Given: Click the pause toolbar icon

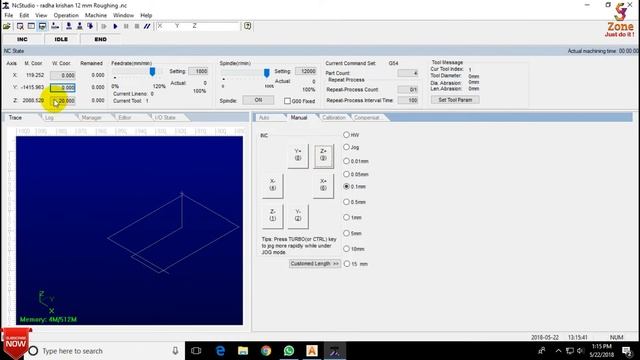Looking at the screenshot, I should pyautogui.click(x=126, y=26).
